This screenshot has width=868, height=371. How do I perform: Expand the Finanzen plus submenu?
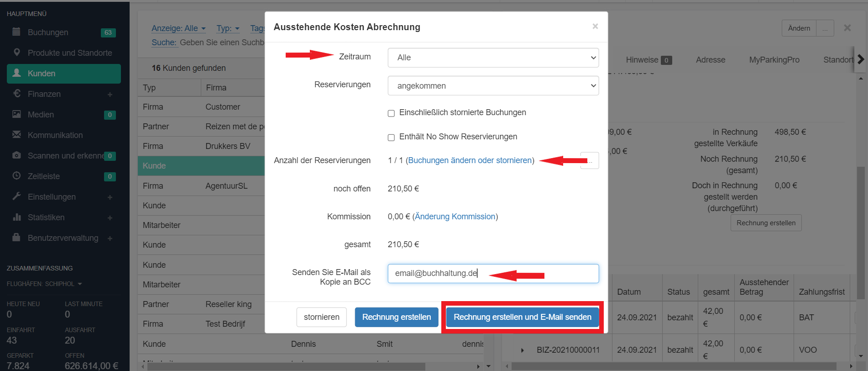(110, 95)
